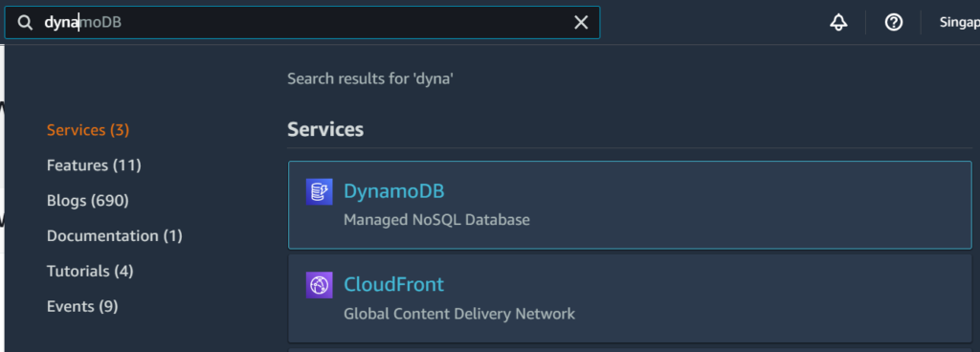980x352 pixels.
Task: Switch to Blogs (690) results
Action: coord(87,201)
